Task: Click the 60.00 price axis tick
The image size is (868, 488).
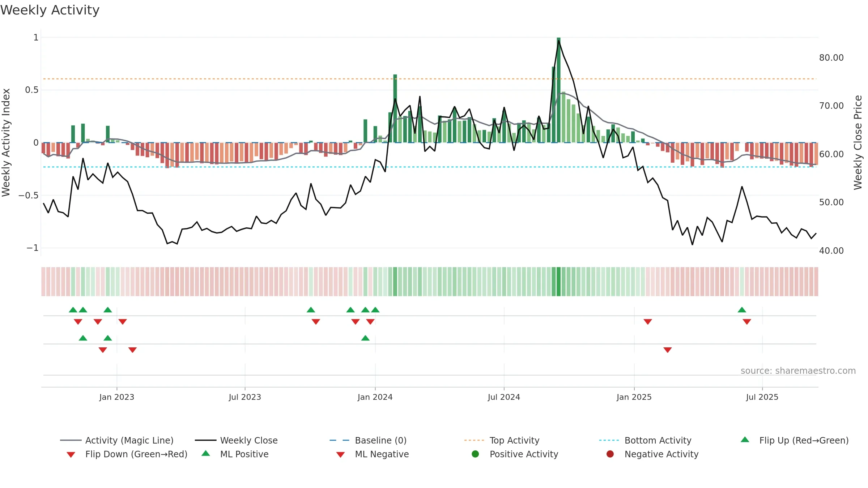Action: [x=831, y=154]
